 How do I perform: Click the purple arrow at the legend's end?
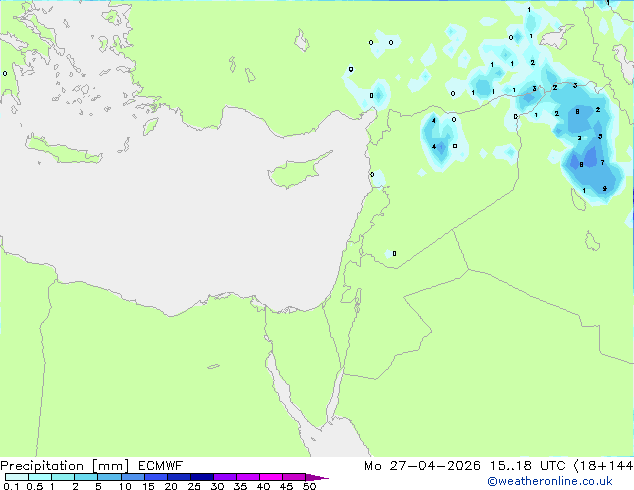pos(317,477)
